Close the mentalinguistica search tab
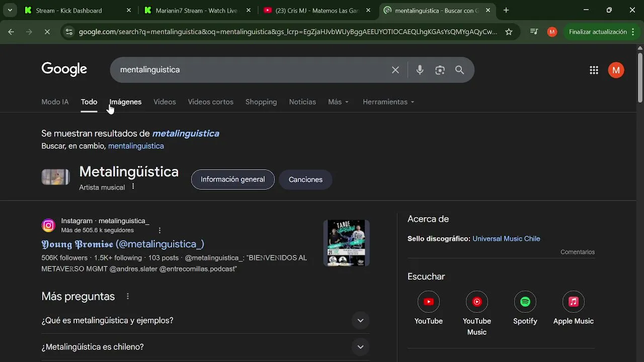 point(488,10)
